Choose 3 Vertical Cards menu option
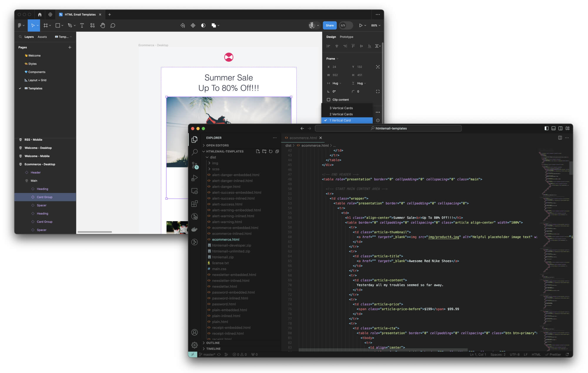The image size is (588, 373). [x=347, y=108]
